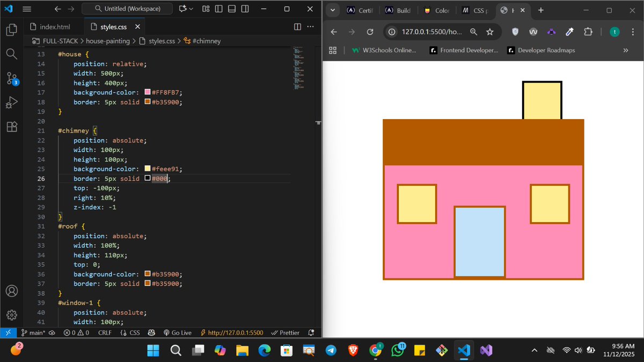Publish or sync changes via cloud icon
Viewport: 644px width, 362px height.
pyautogui.click(x=52, y=333)
